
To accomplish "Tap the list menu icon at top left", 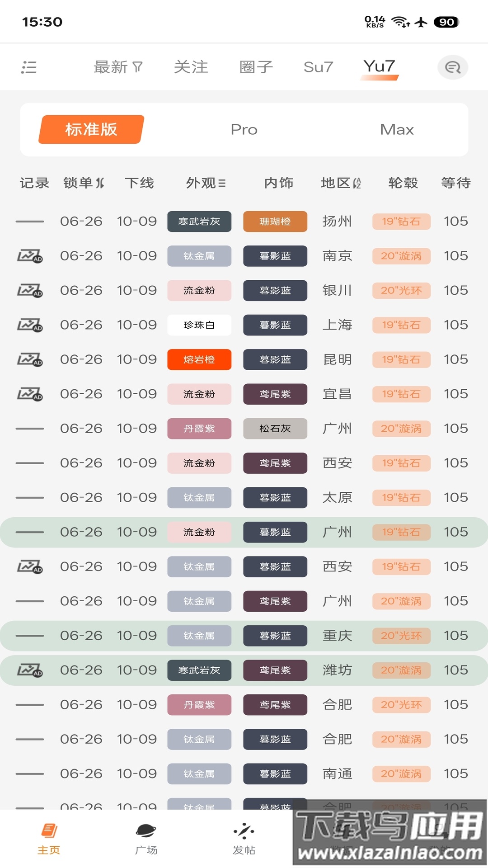I will [x=28, y=67].
